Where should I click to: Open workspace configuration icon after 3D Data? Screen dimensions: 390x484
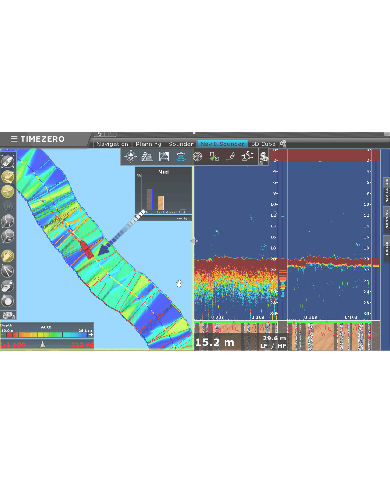coord(283,144)
